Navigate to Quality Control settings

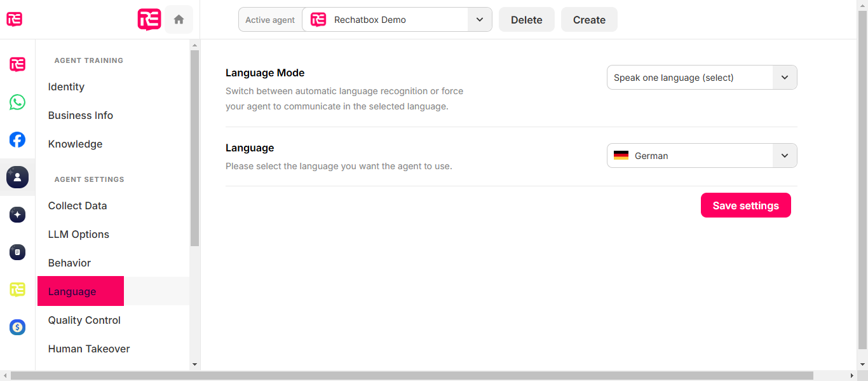[85, 320]
